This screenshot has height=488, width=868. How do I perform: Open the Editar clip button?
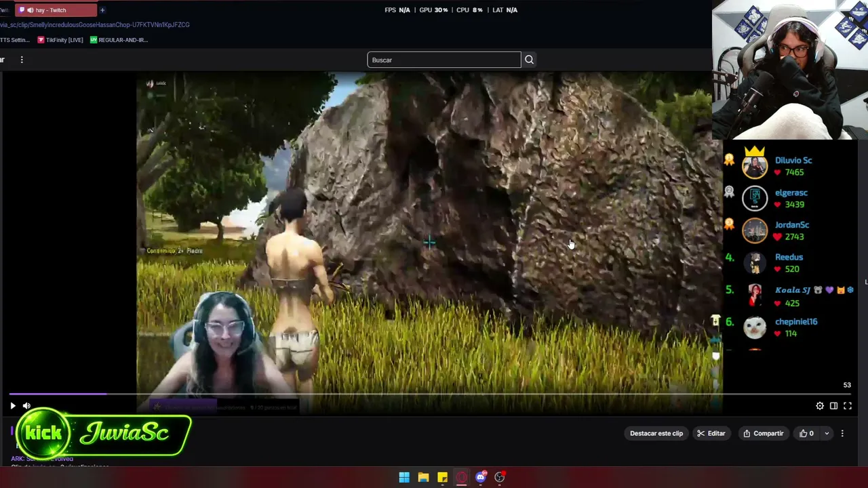[x=711, y=433]
